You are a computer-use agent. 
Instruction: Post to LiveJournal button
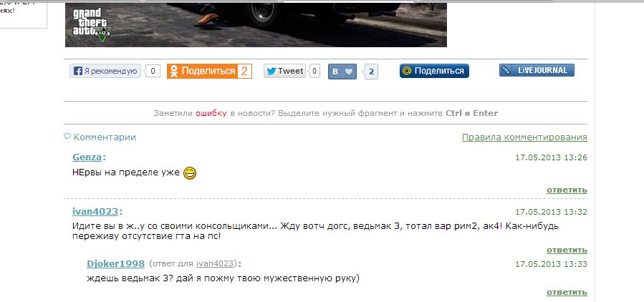tap(537, 70)
